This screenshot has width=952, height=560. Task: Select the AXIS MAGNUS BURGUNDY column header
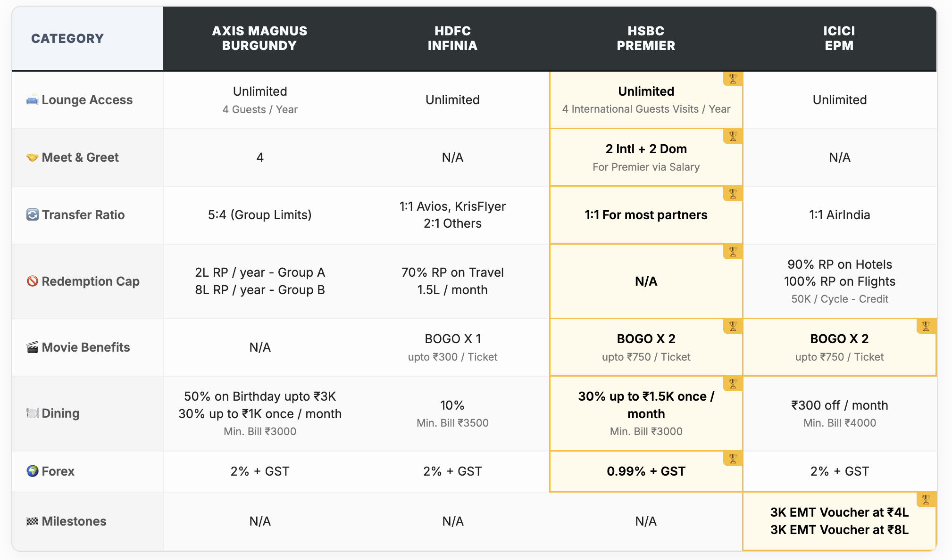[259, 38]
